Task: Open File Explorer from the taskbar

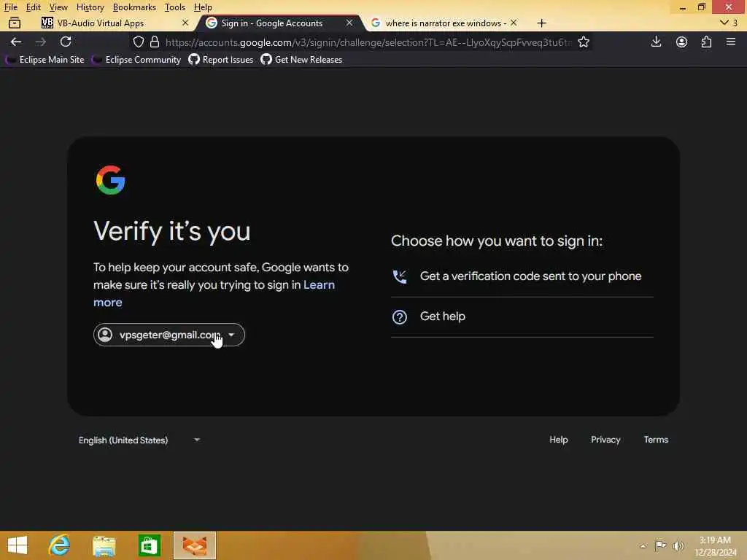Action: pos(104,545)
